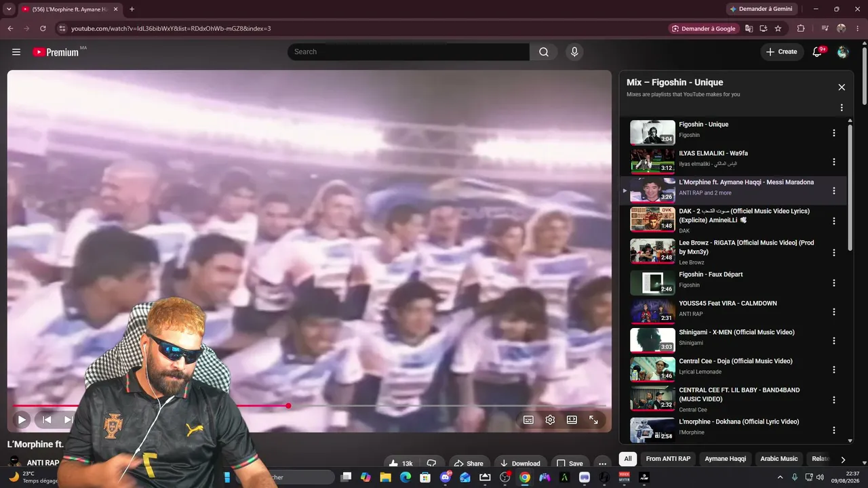Screen dimensions: 868x488
Task: Reload the page in Chrome
Action: pyautogui.click(x=43, y=28)
